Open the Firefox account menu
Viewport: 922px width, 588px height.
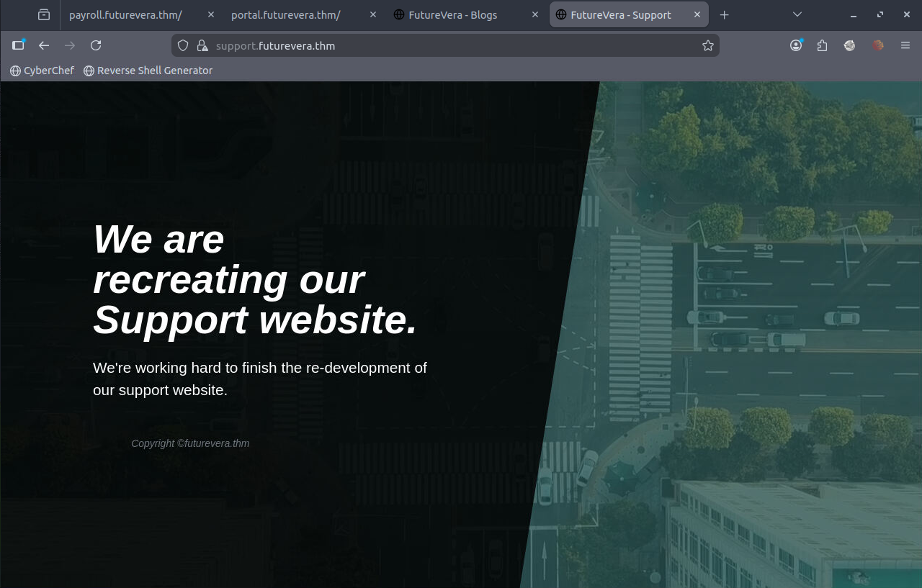[x=796, y=45]
